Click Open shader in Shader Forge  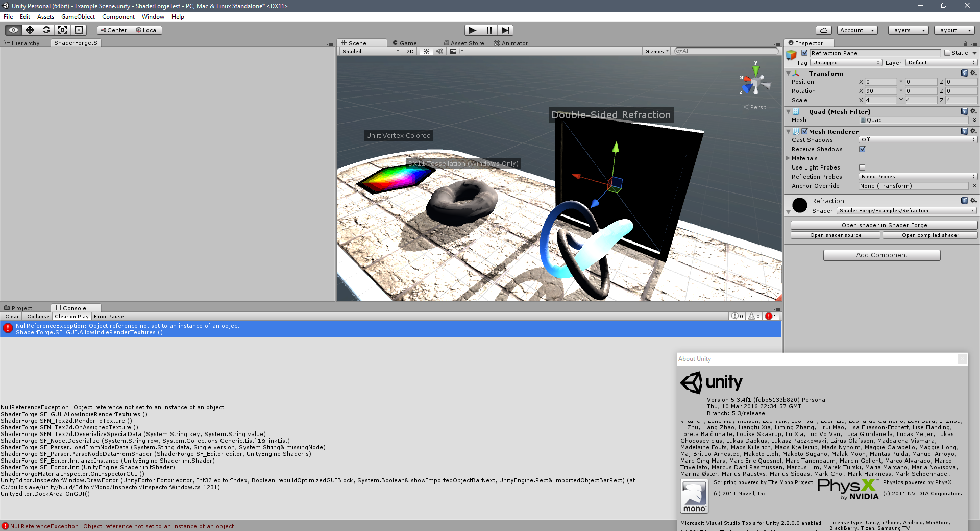point(884,225)
